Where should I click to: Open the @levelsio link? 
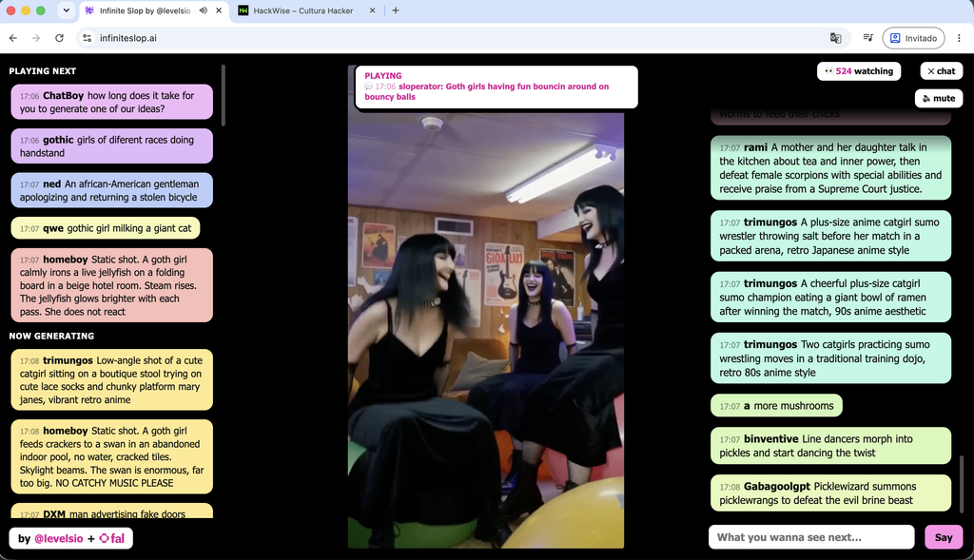[x=58, y=538]
